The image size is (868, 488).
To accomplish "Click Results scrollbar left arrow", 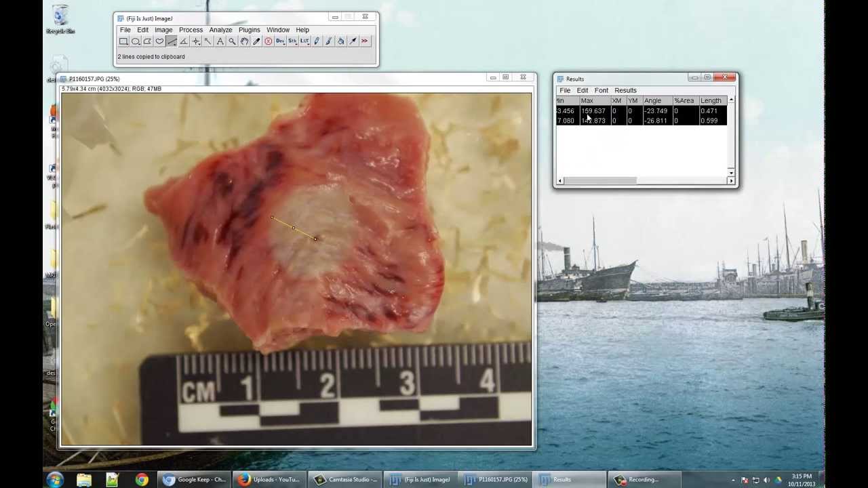I will (559, 180).
